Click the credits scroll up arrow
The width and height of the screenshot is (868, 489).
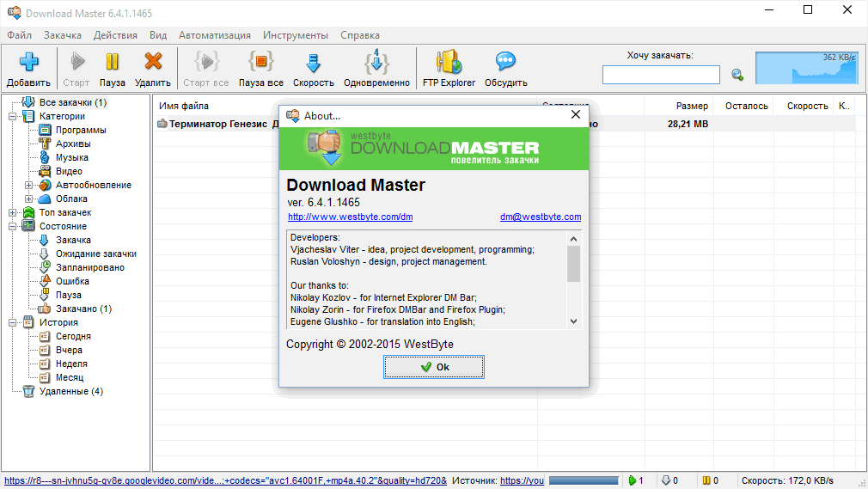(573, 239)
